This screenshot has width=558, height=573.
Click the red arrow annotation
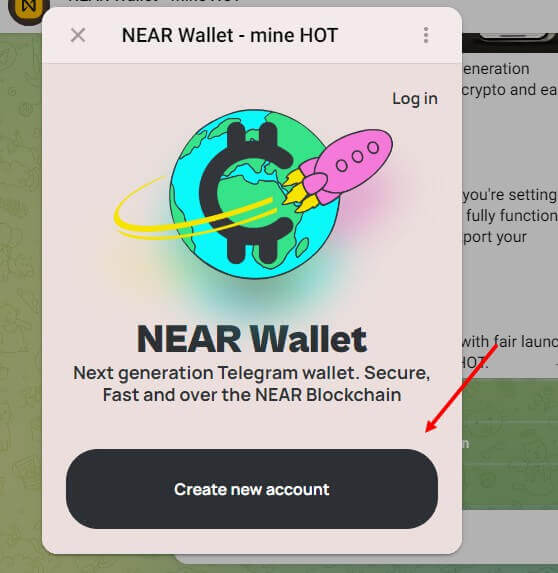click(461, 388)
